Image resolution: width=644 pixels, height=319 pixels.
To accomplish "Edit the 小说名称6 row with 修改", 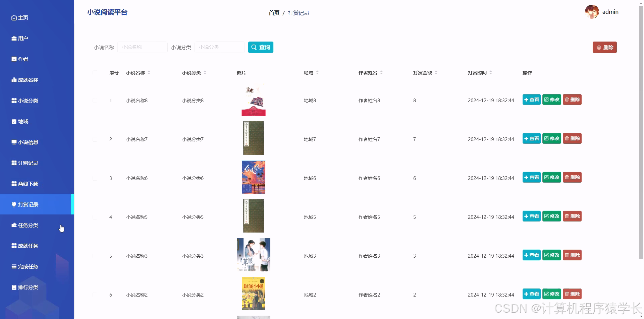I will click(552, 177).
